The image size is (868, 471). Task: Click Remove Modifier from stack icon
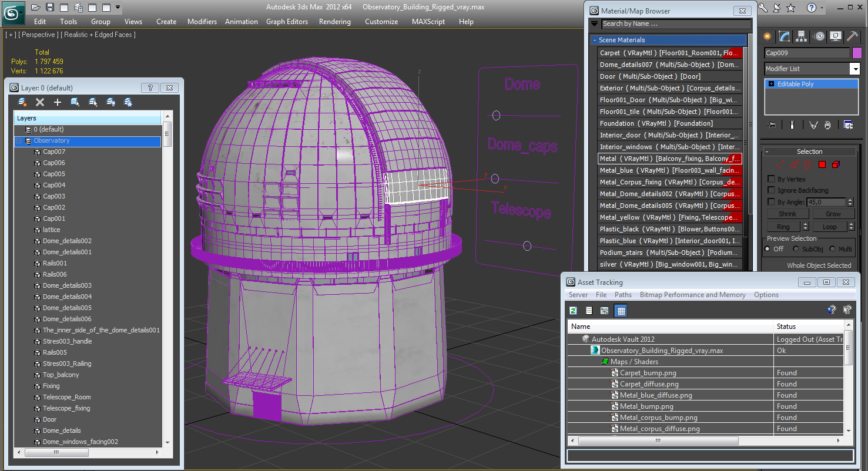(827, 125)
